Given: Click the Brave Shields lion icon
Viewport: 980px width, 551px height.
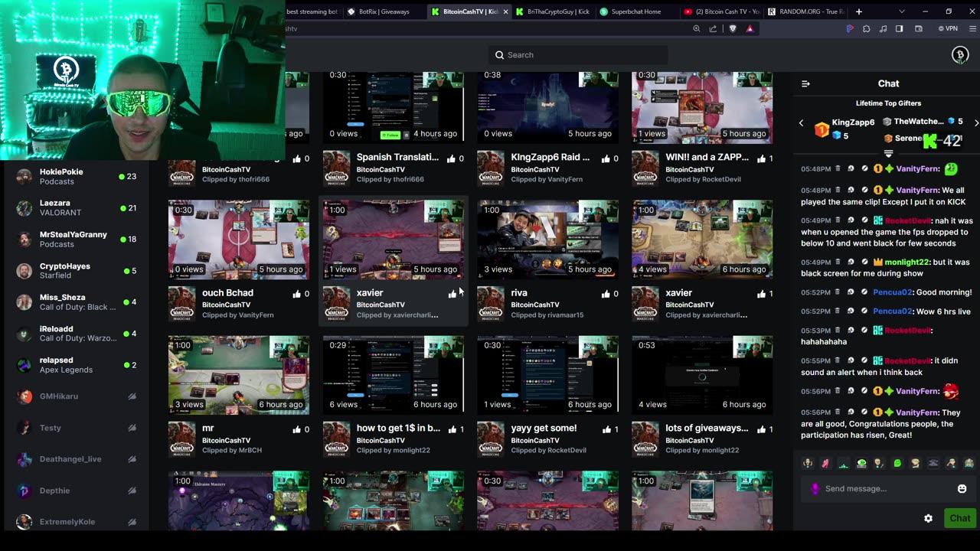Looking at the screenshot, I should coord(733,28).
